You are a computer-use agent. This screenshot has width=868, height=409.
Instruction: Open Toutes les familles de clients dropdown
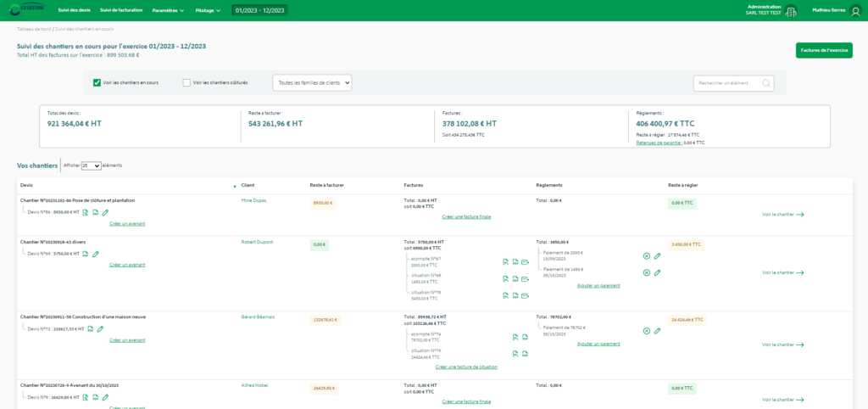tap(312, 82)
